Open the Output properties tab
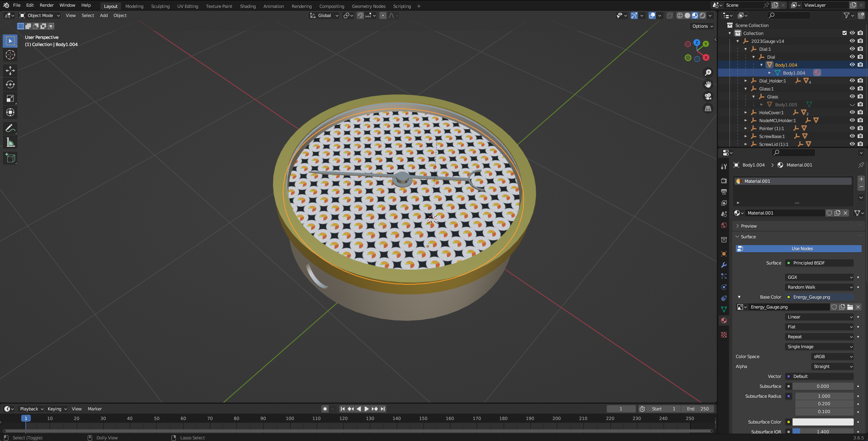The height and width of the screenshot is (441, 868). click(724, 192)
